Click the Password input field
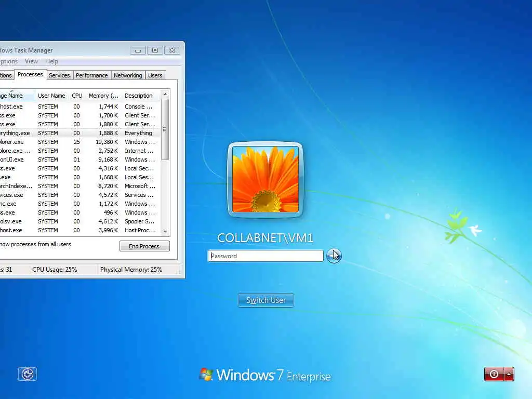 click(265, 256)
